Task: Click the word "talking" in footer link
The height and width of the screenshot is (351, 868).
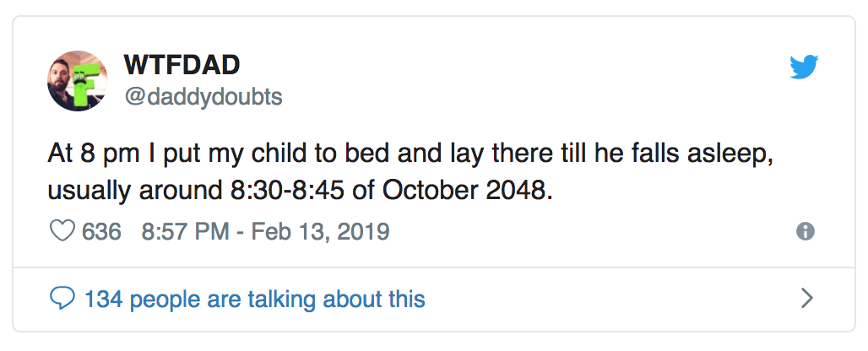Action: (282, 299)
